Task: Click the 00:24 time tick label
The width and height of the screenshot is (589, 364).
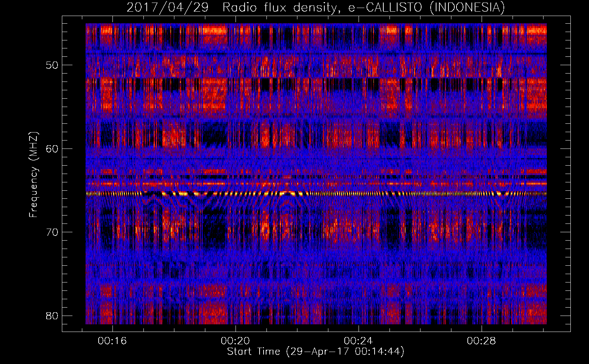Action: click(358, 341)
